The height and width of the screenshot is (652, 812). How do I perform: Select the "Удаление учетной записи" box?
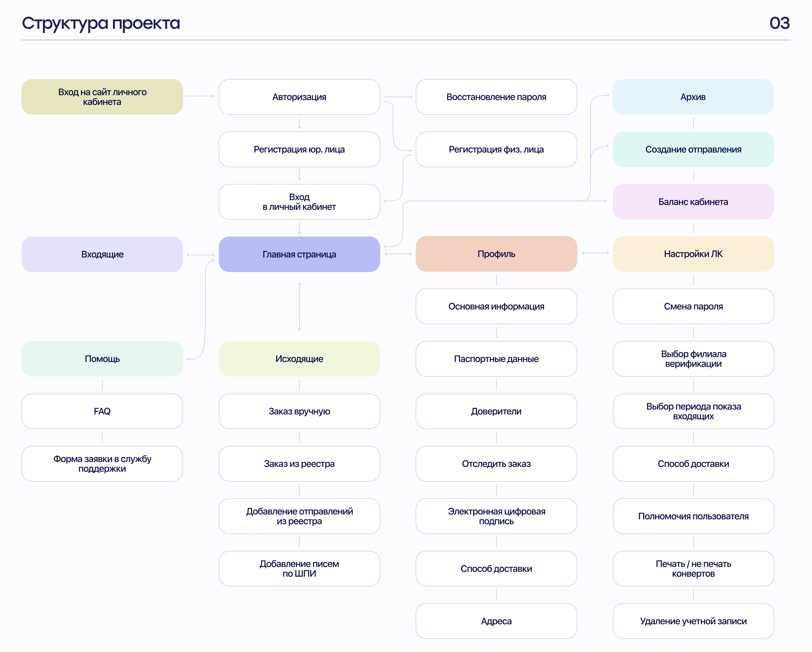(x=693, y=621)
